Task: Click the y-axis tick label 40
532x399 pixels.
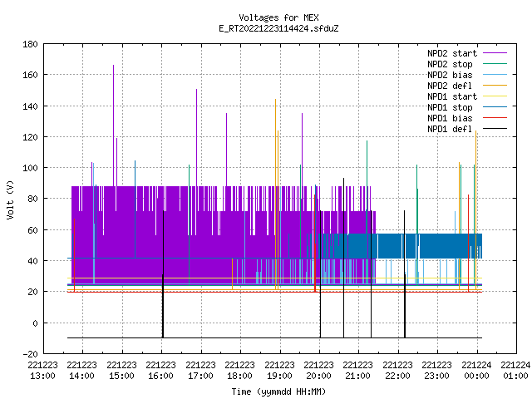Action: tap(32, 261)
